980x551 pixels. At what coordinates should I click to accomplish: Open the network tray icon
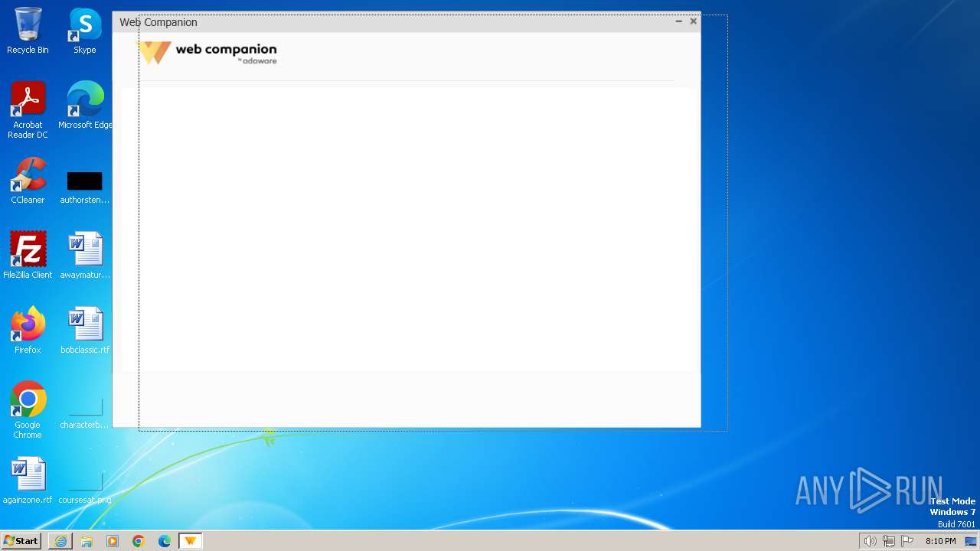coord(888,541)
